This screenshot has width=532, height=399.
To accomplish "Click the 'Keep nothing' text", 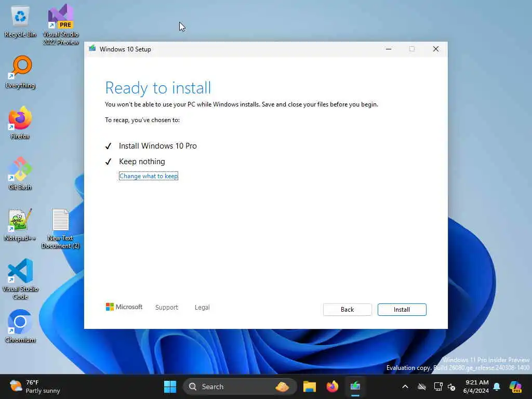I will pyautogui.click(x=142, y=162).
